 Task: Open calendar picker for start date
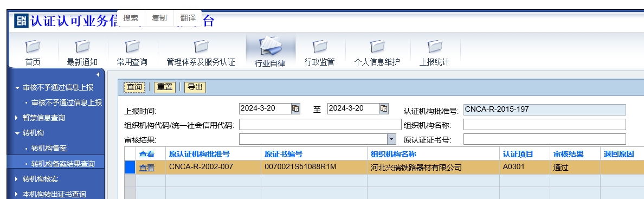click(x=296, y=109)
